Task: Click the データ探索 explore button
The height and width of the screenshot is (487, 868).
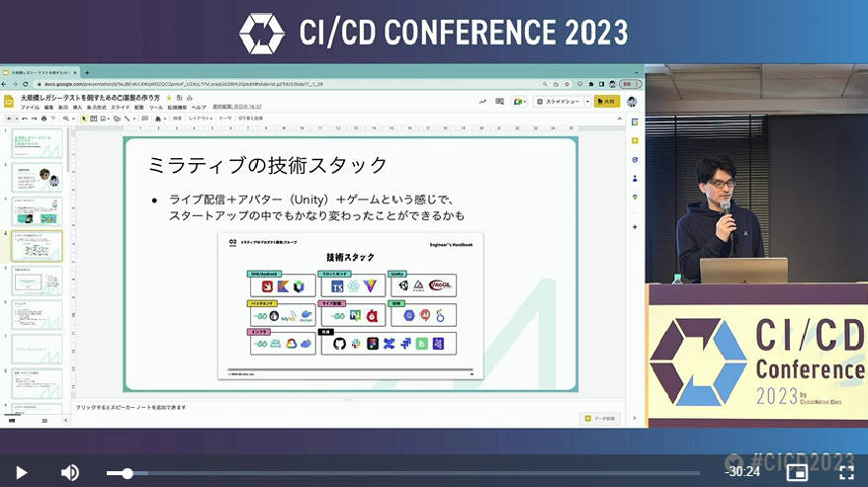Action: tap(599, 419)
